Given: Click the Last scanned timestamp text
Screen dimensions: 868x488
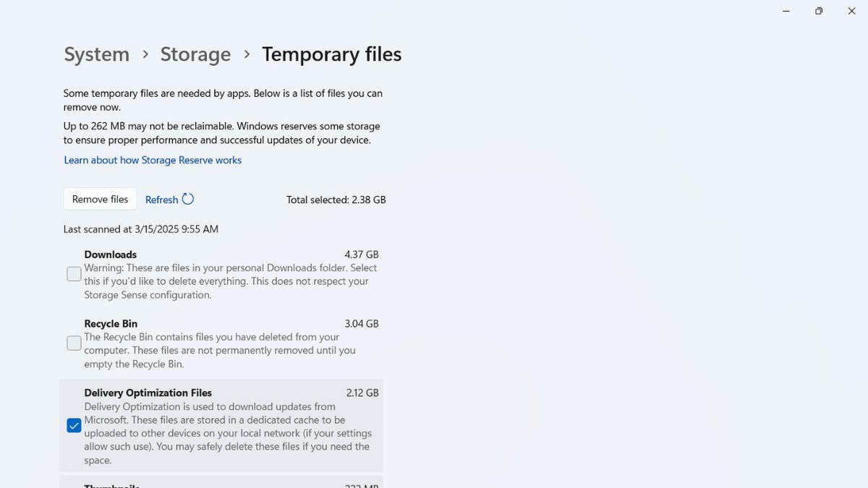Looking at the screenshot, I should point(140,228).
